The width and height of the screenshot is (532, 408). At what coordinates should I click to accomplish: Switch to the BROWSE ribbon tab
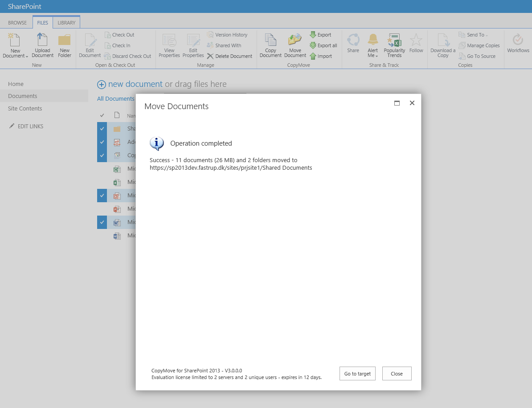click(x=17, y=23)
